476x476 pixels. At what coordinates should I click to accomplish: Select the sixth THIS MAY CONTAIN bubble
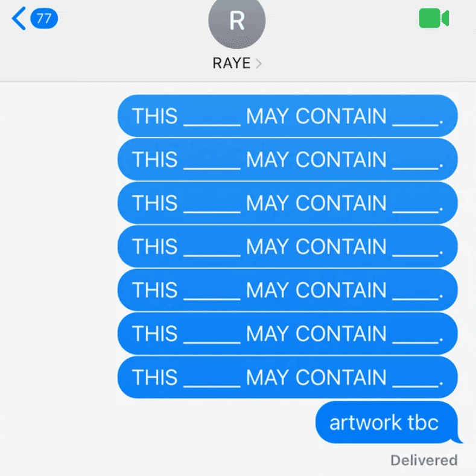pyautogui.click(x=288, y=334)
